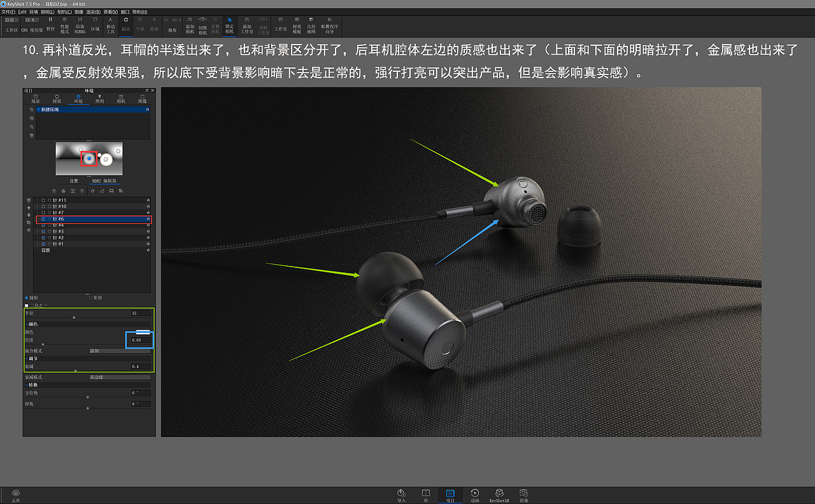This screenshot has height=504, width=815.
Task: Switch to the 图像 image tab
Action: point(142,99)
